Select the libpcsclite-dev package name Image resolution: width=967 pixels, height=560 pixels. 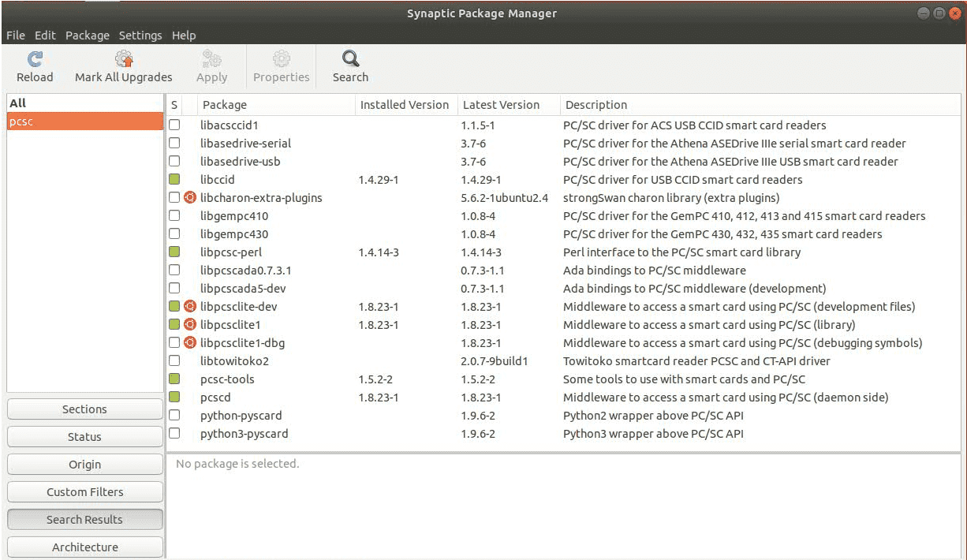pyautogui.click(x=239, y=307)
